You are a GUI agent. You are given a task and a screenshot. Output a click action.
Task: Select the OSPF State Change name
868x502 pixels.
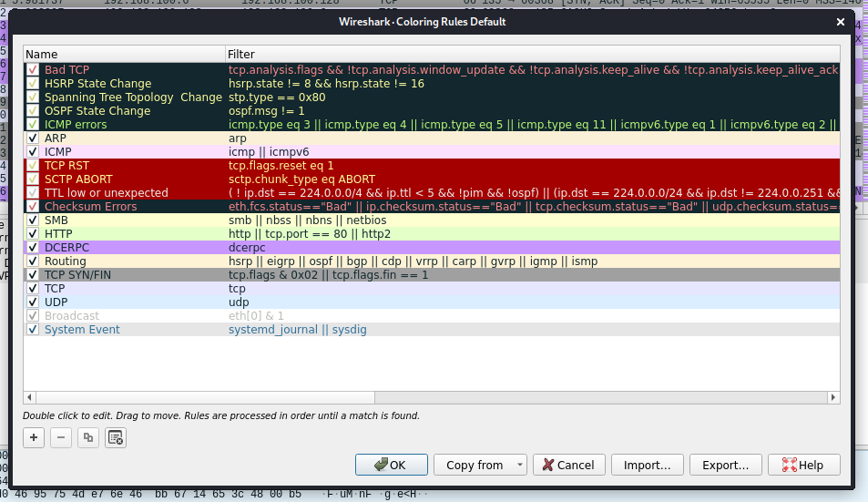[x=97, y=110]
